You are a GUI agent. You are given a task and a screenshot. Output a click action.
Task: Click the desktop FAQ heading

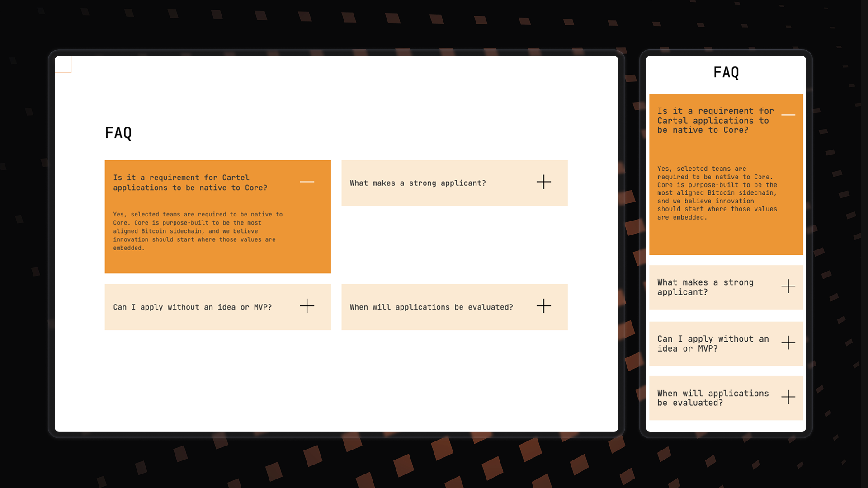(x=118, y=133)
